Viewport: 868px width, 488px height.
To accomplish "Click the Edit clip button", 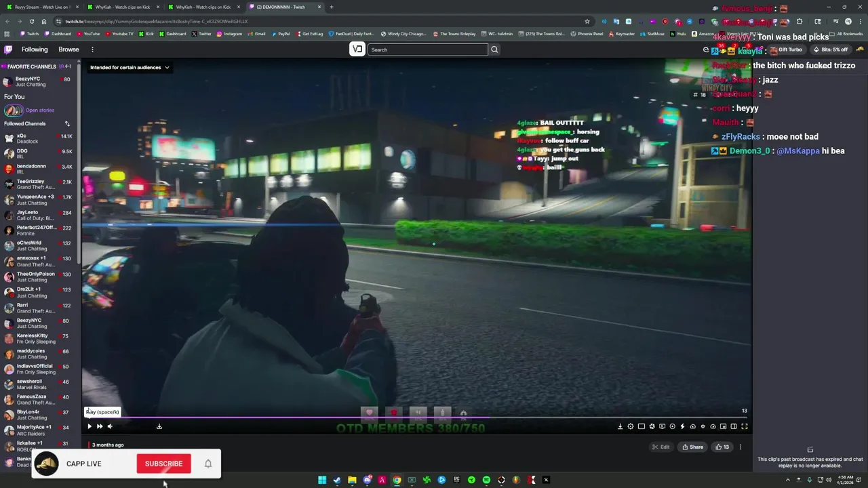I will point(660,447).
